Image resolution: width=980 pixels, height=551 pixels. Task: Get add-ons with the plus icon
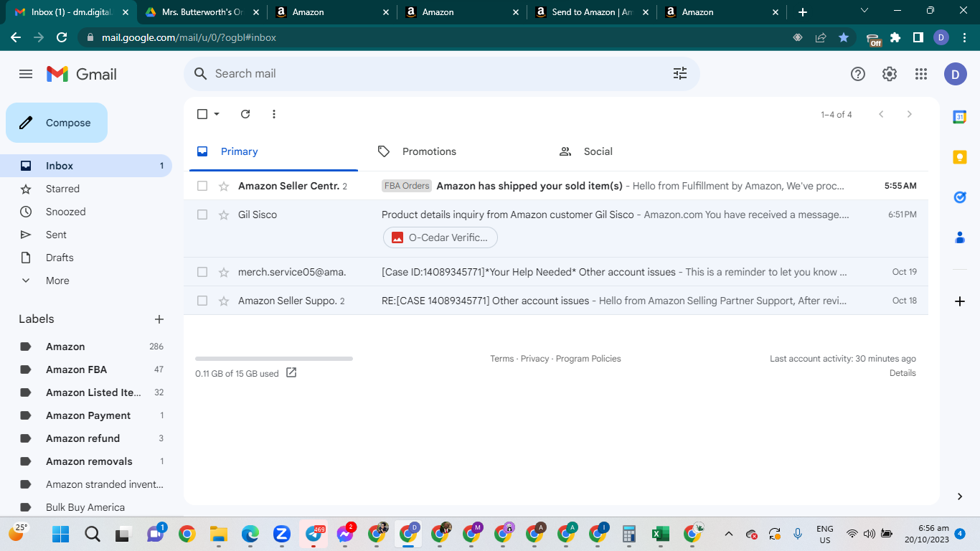(960, 301)
